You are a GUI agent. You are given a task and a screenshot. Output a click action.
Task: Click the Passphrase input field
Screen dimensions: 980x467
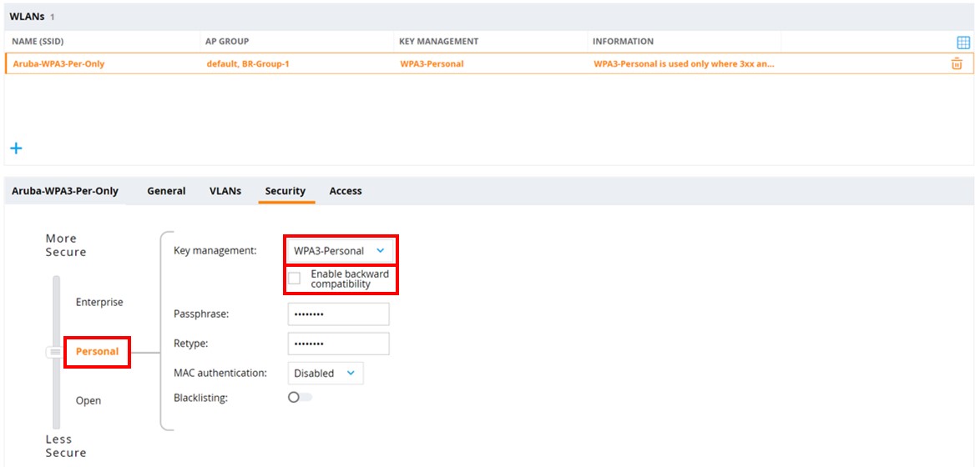tap(338, 314)
